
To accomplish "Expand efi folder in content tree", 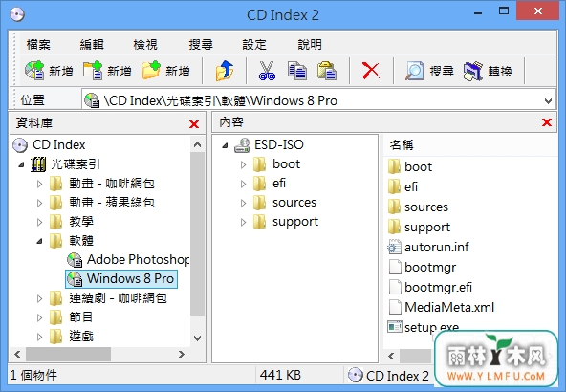I will coord(243,184).
